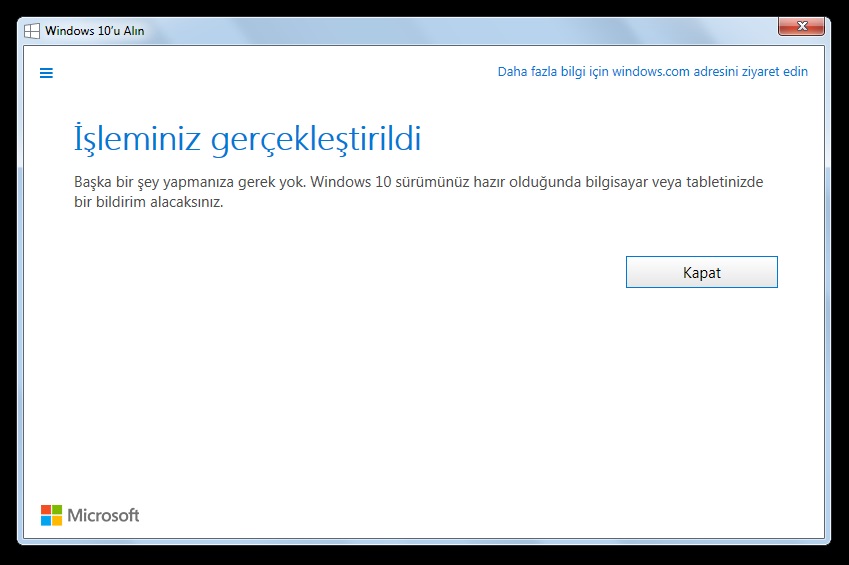Click the 'Windows 10'u Alın' title text
Viewport: 849px width, 565px height.
coord(95,31)
